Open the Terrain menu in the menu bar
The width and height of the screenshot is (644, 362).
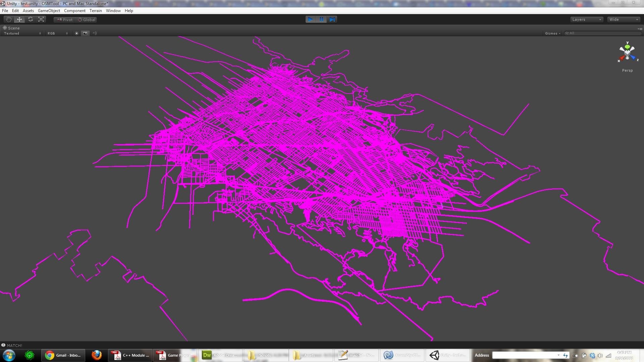(96, 10)
